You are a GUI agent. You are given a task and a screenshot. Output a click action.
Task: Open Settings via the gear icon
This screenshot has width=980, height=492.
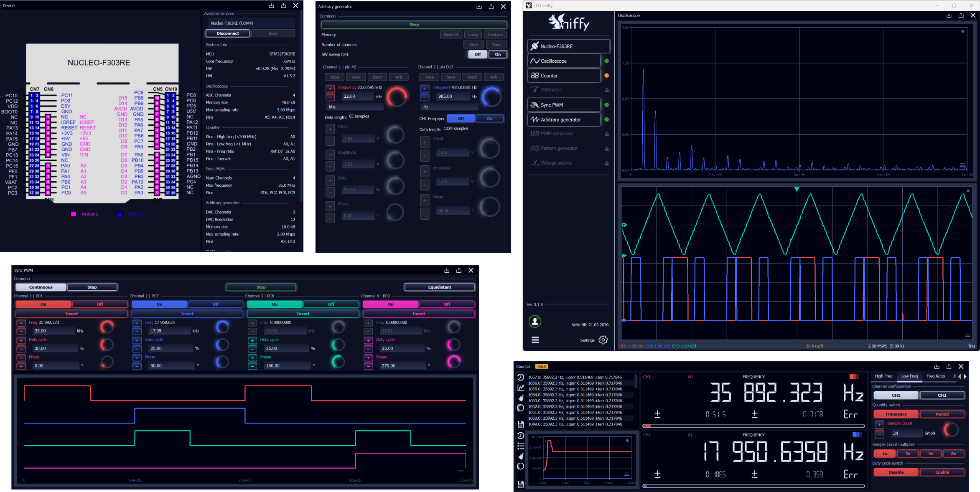(603, 340)
